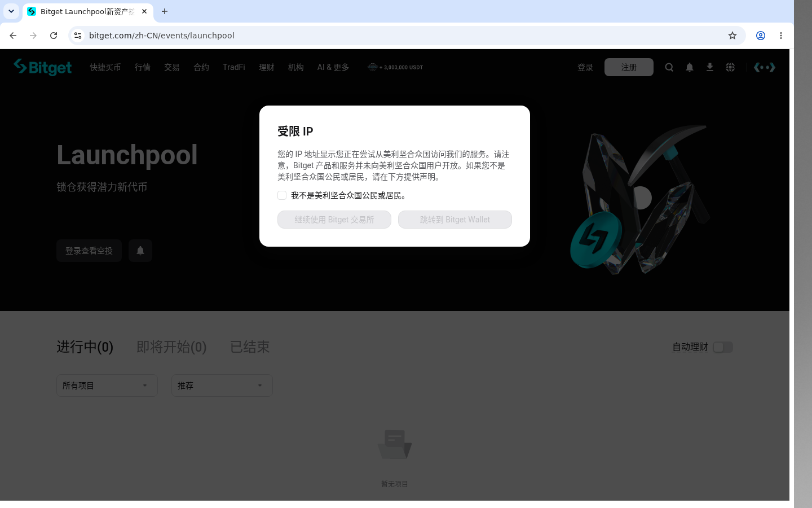Click the download app icon
This screenshot has width=812, height=508.
pyautogui.click(x=710, y=67)
